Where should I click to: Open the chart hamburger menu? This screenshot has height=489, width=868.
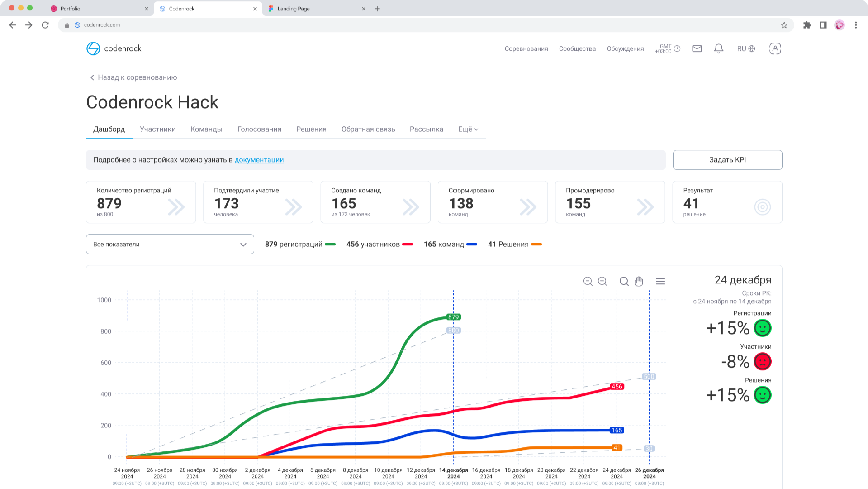coord(660,281)
